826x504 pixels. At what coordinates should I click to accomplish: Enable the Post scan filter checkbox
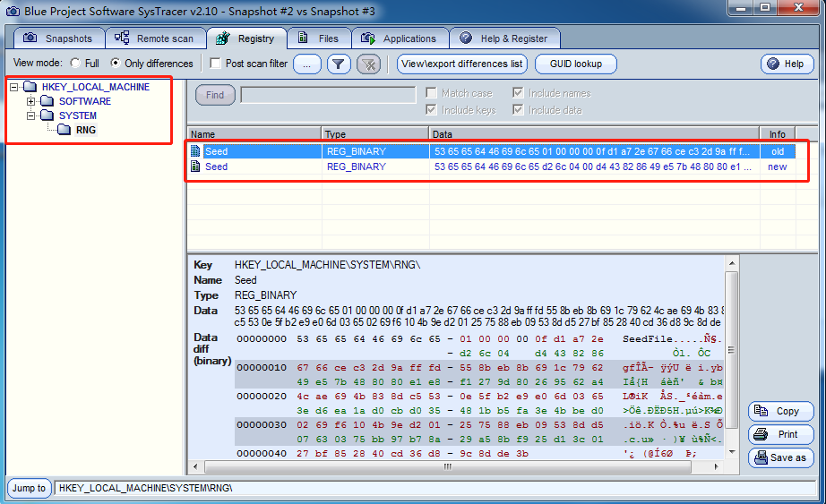[215, 64]
